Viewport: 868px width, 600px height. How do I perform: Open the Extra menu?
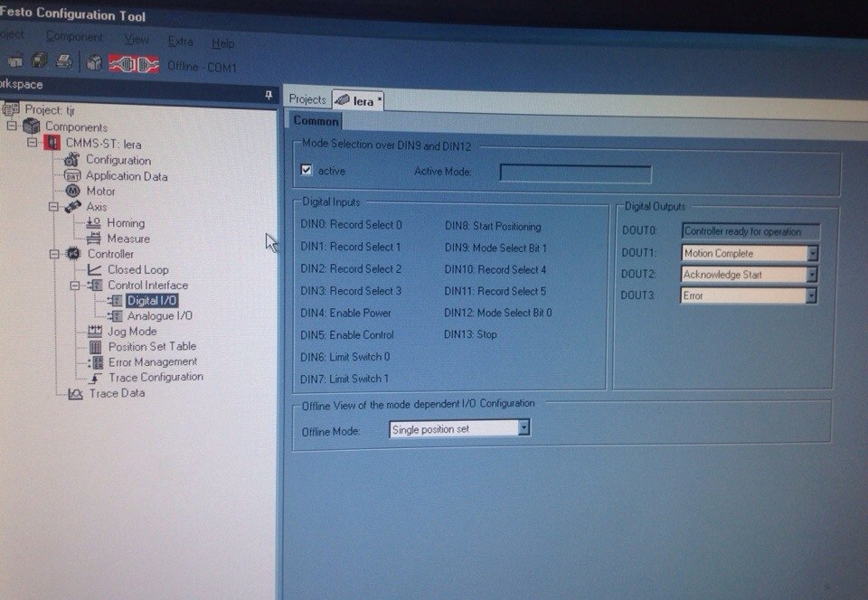[x=181, y=42]
